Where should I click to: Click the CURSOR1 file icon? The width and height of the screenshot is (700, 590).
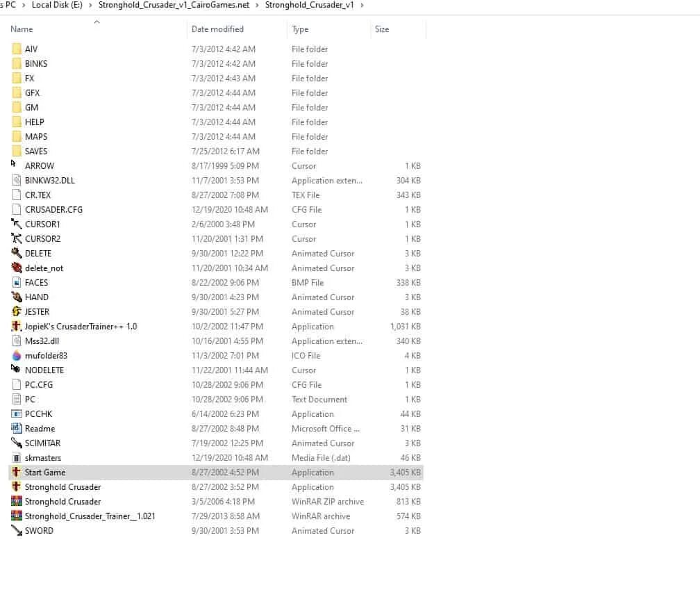click(17, 224)
